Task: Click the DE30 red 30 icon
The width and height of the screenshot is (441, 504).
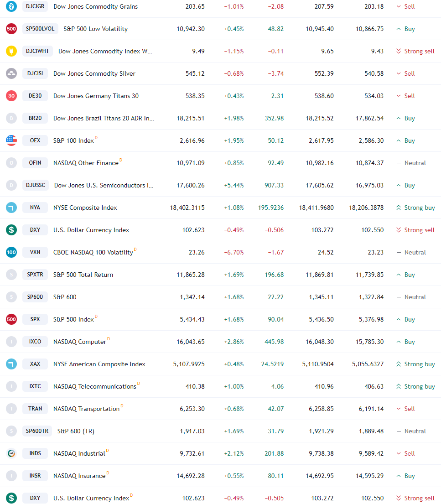Action: pos(11,96)
